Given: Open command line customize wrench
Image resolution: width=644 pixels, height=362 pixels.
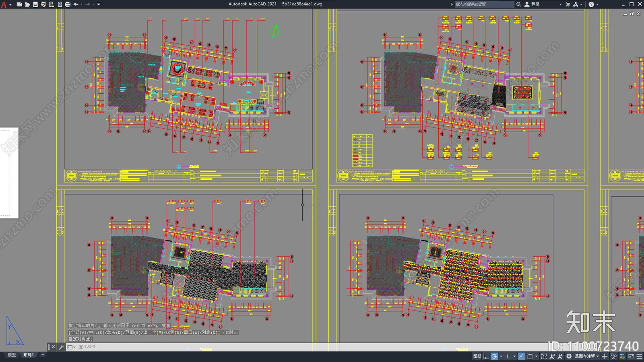Looking at the screenshot, I should tap(61, 347).
